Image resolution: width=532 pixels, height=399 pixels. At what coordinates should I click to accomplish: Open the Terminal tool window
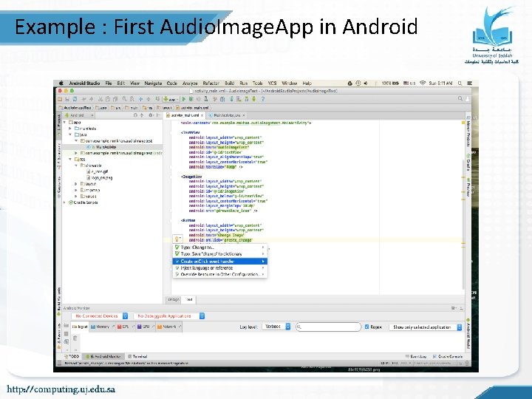[137, 357]
